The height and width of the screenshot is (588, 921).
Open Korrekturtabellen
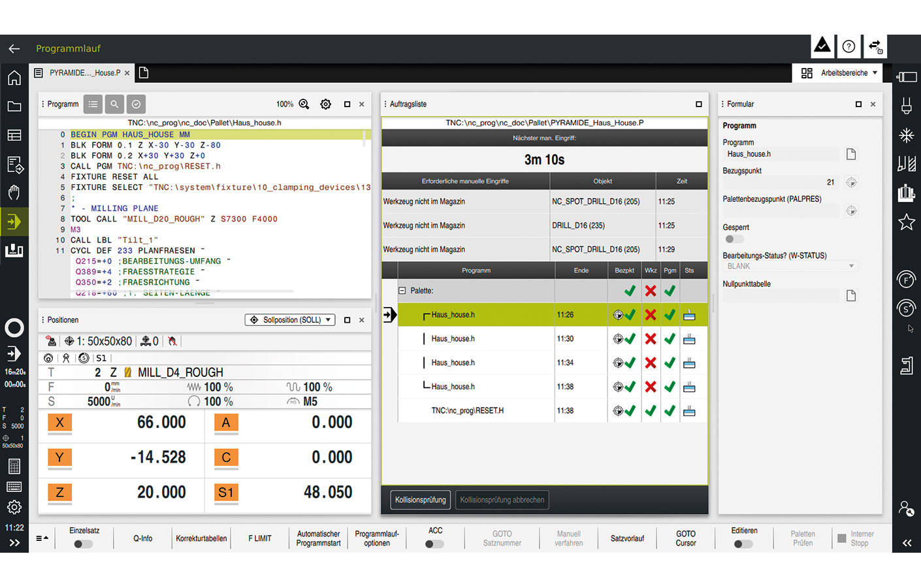pyautogui.click(x=201, y=538)
